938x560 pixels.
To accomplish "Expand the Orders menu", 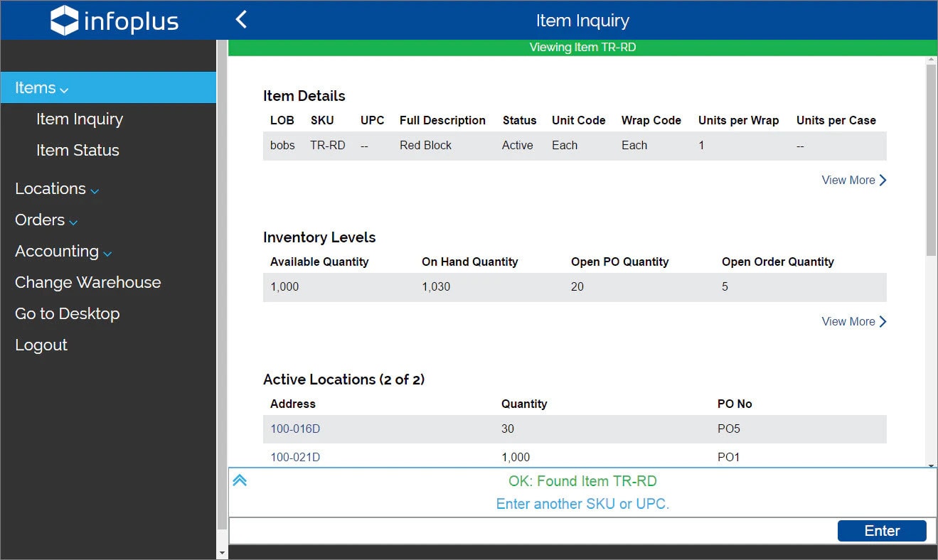I will [x=73, y=221].
